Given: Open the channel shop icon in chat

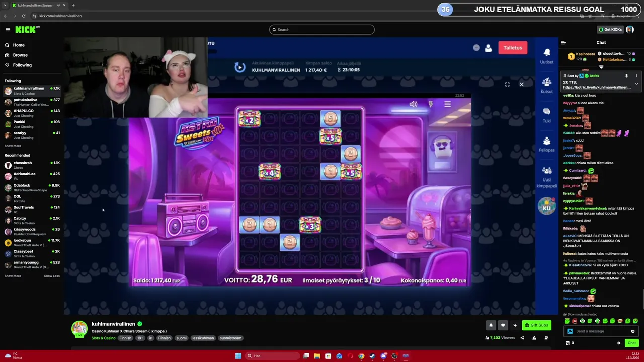Looking at the screenshot, I should point(568,343).
